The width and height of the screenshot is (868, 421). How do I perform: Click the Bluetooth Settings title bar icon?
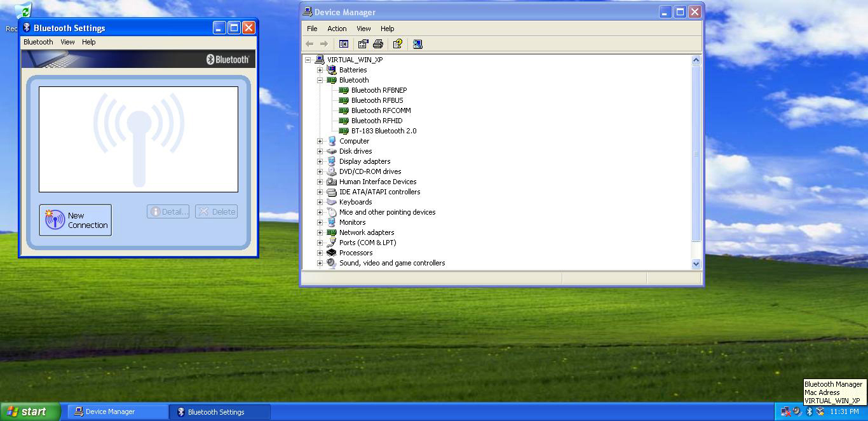point(27,28)
